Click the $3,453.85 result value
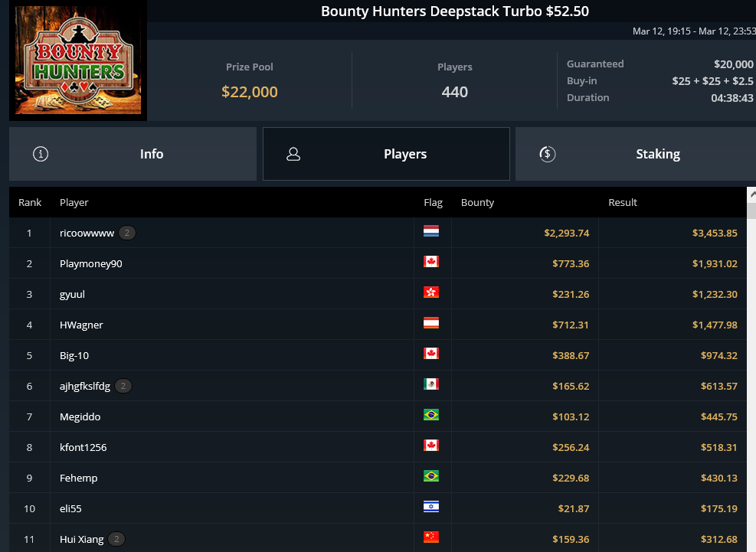The width and height of the screenshot is (756, 552). point(715,234)
